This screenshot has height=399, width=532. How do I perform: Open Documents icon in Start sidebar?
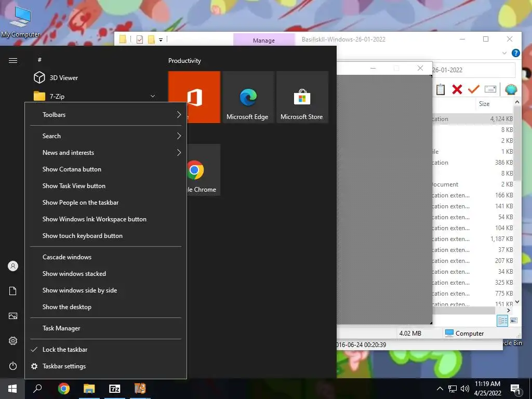pos(13,291)
